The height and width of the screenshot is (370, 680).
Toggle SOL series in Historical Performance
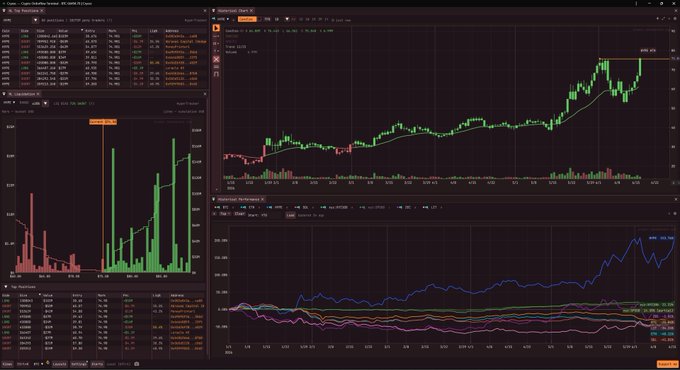tap(302, 207)
